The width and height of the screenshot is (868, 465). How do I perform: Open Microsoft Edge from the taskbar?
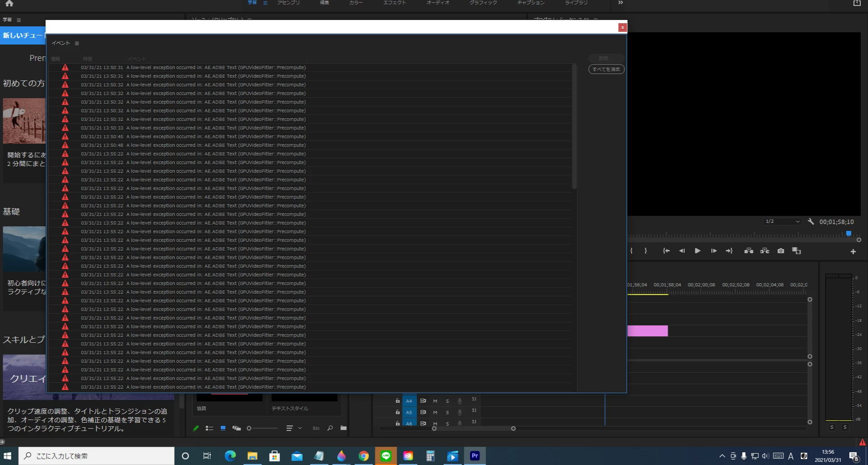(x=230, y=456)
